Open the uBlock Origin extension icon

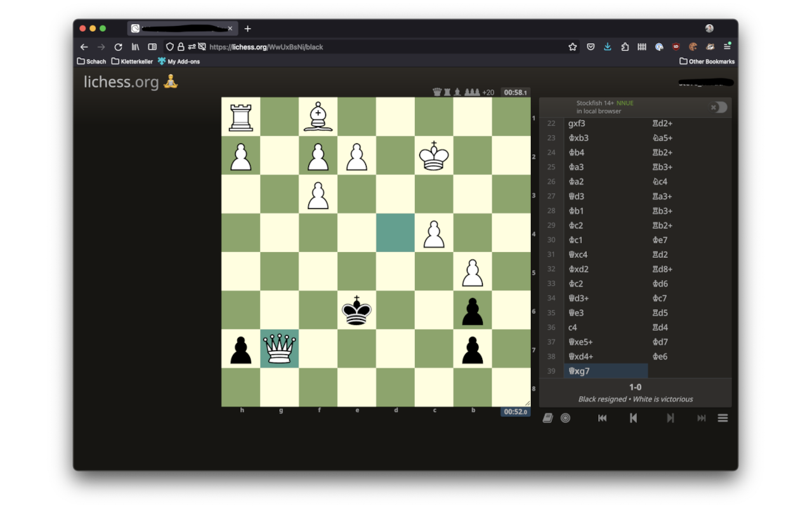pyautogui.click(x=676, y=47)
